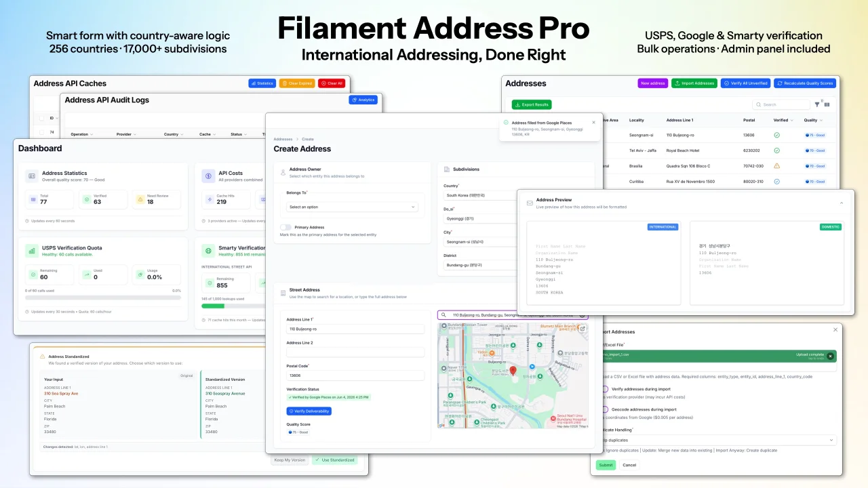This screenshot has height=488, width=868.
Task: Click the Smarty lookups used progress bar
Action: (233, 306)
